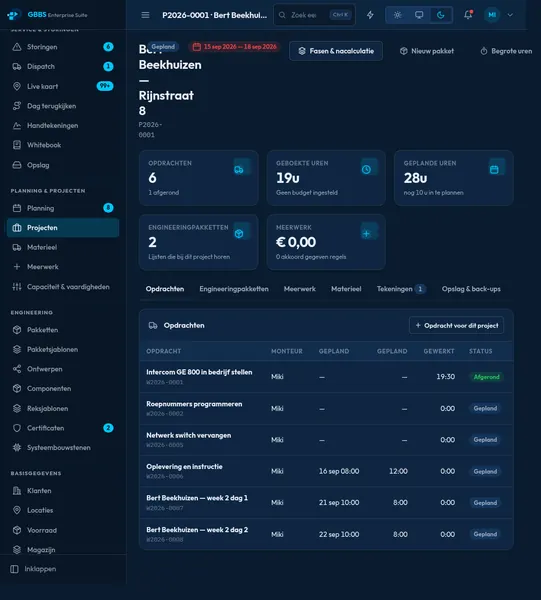The image size is (541, 600).
Task: Open the Engineeringpakketten stat card
Action: (199, 242)
